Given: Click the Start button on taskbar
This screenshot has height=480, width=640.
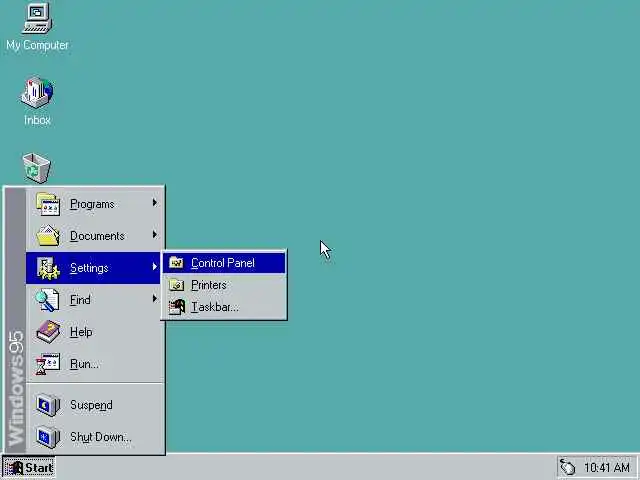Looking at the screenshot, I should point(29,467).
